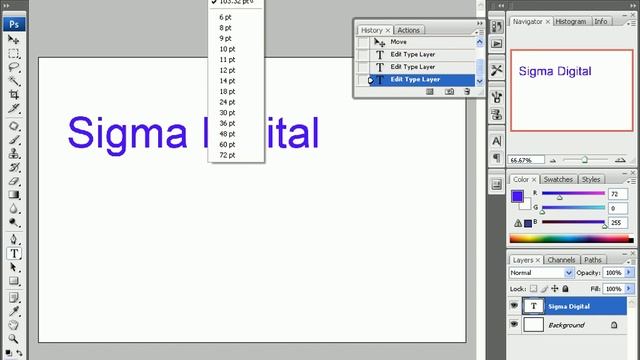This screenshot has height=360, width=640.
Task: Switch to the Actions tab
Action: [x=409, y=30]
